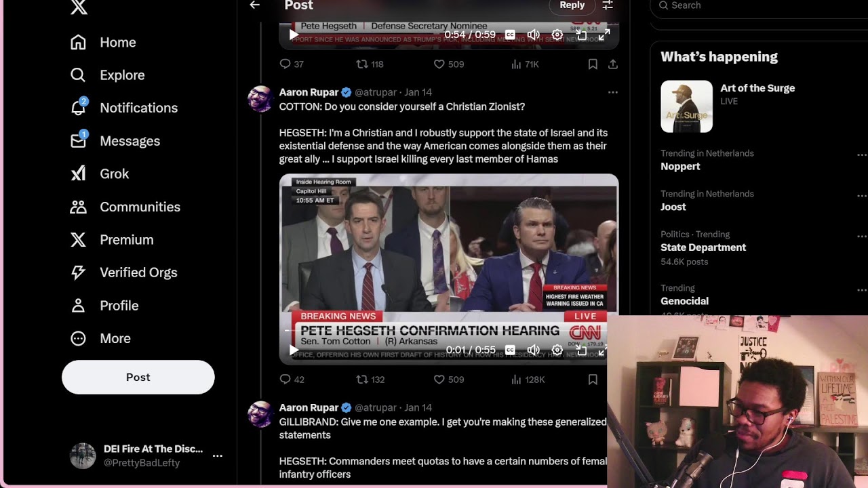Go back using the arrow beside Post

coord(255,5)
